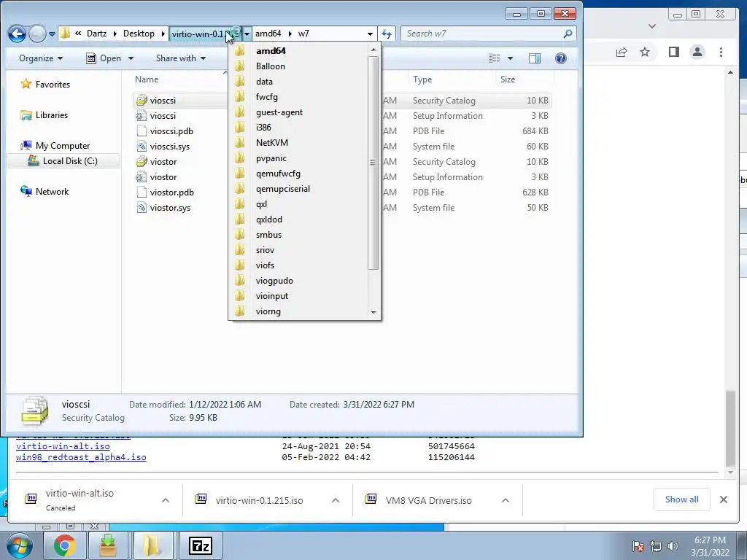Select the viostor.sys system file
Screen dimensions: 747x560
click(163, 208)
